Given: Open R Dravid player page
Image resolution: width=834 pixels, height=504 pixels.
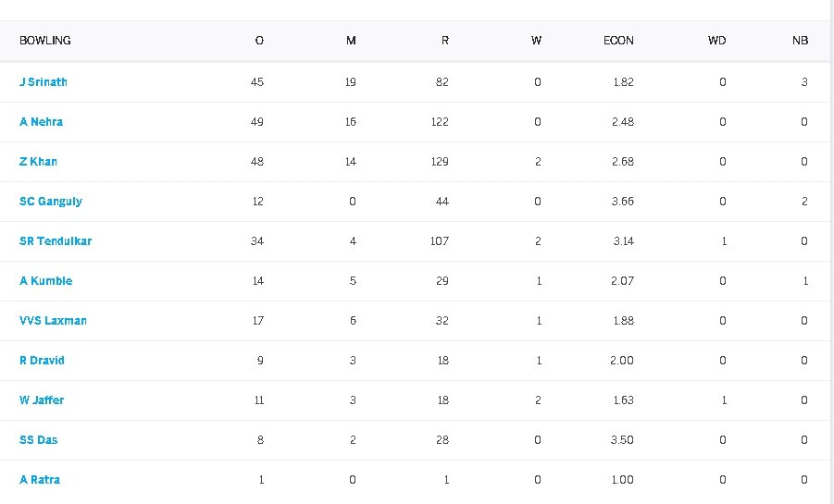Looking at the screenshot, I should (43, 361).
